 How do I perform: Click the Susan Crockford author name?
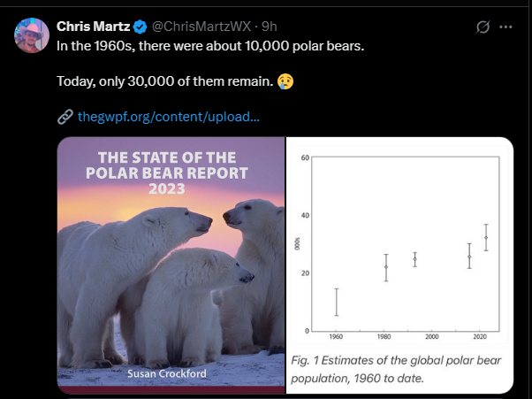click(167, 373)
